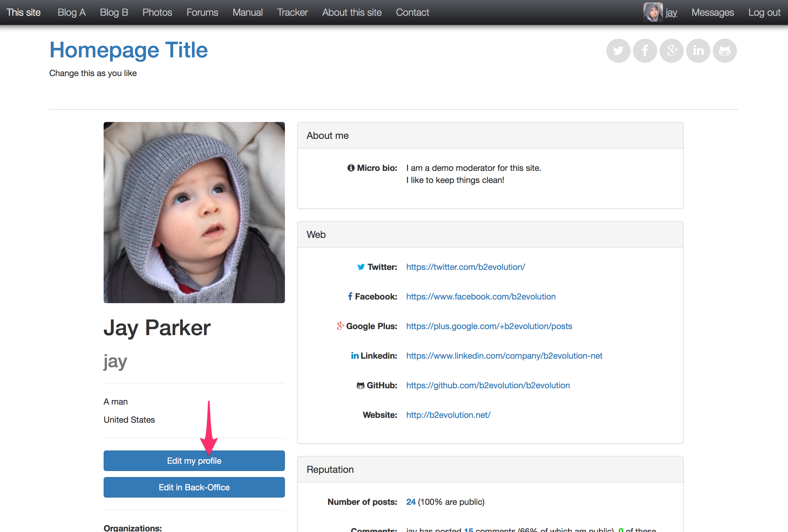Click the website b2evolution.net link
The image size is (788, 532).
pos(447,415)
